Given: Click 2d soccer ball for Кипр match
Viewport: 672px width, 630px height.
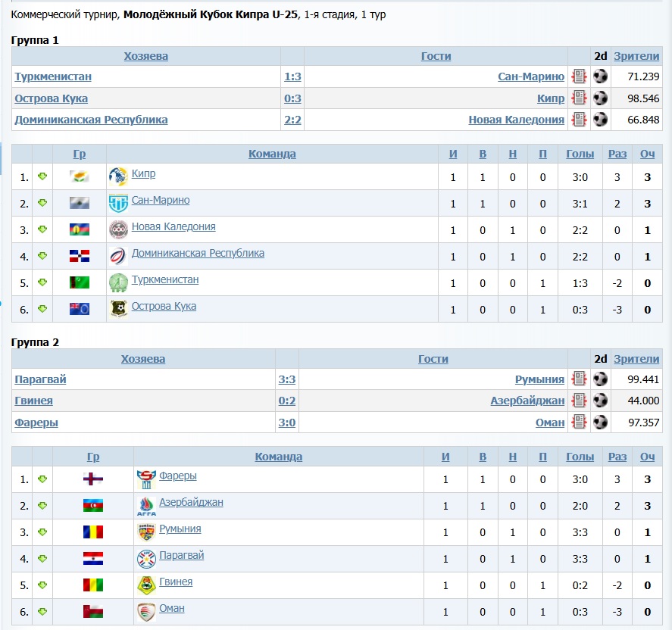Looking at the screenshot, I should pyautogui.click(x=601, y=98).
